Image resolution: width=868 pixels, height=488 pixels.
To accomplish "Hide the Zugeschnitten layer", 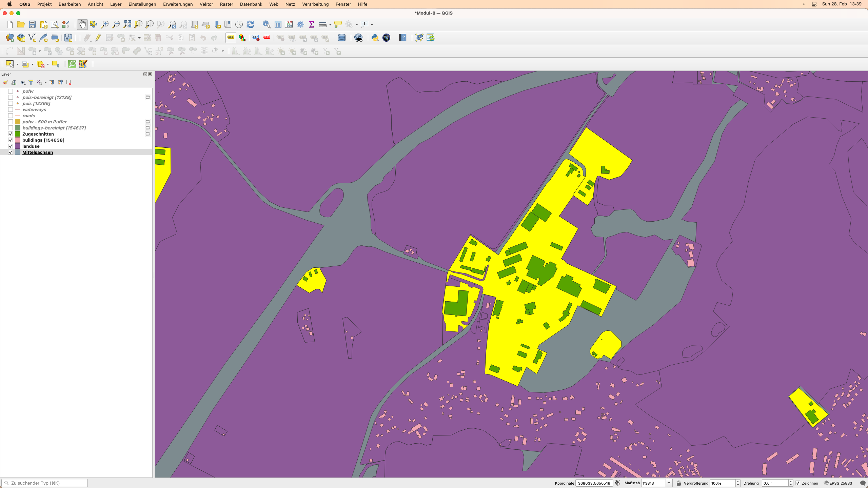I will 11,134.
